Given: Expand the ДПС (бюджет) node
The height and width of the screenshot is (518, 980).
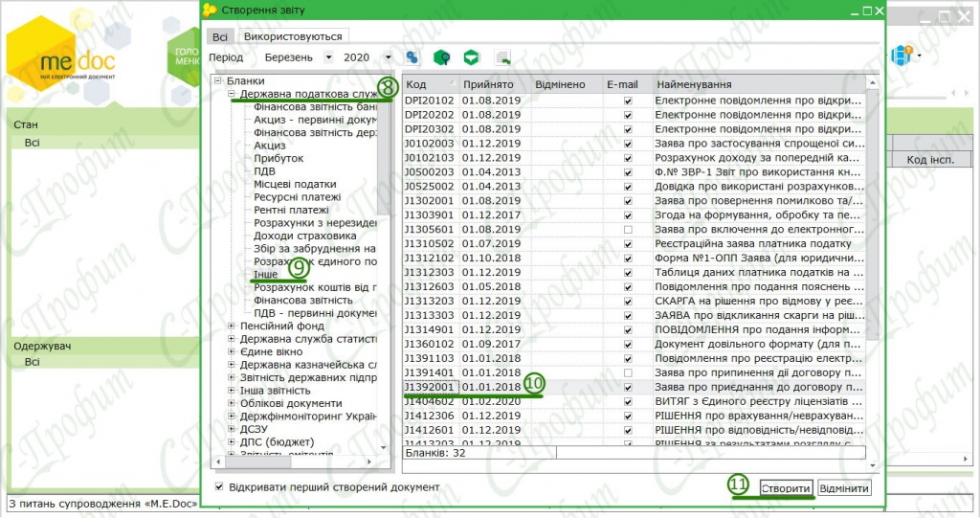Looking at the screenshot, I should tap(232, 441).
